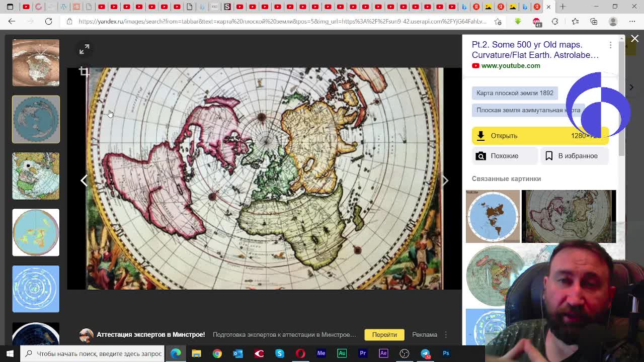644x362 pixels.
Task: Open Outlook from the taskbar
Action: [238, 353]
